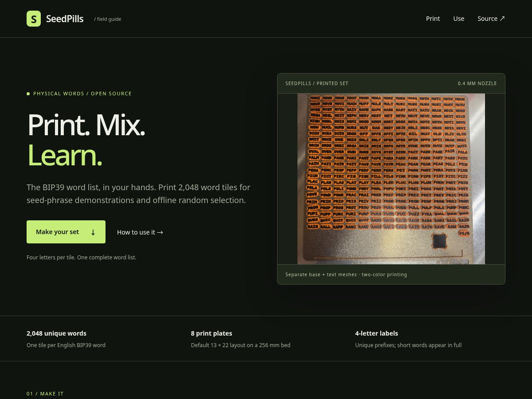Click the green 'Learn.' headline word

point(65,155)
